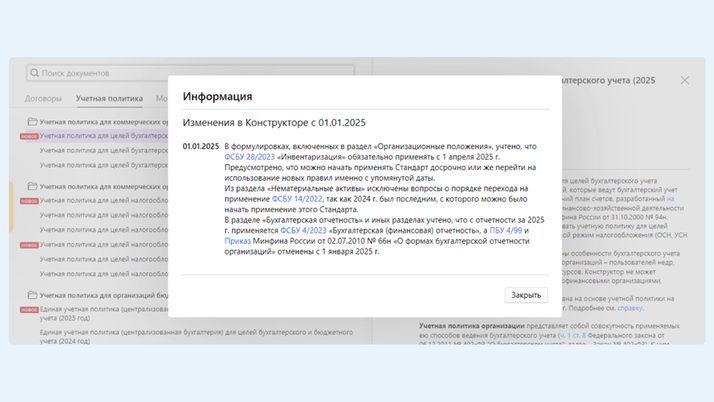Open the ПБУ 4/99 link
Viewport: 714px width, 402px height.
[505, 230]
